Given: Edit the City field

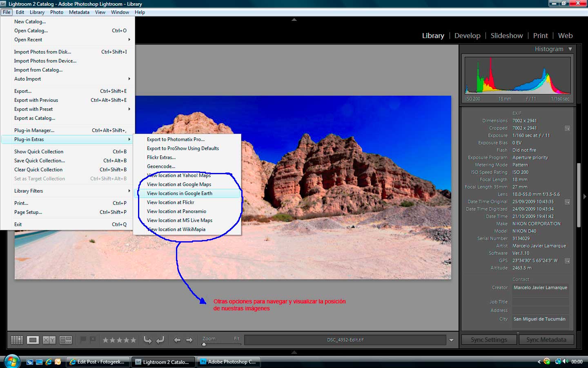Looking at the screenshot, I should pos(541,321).
